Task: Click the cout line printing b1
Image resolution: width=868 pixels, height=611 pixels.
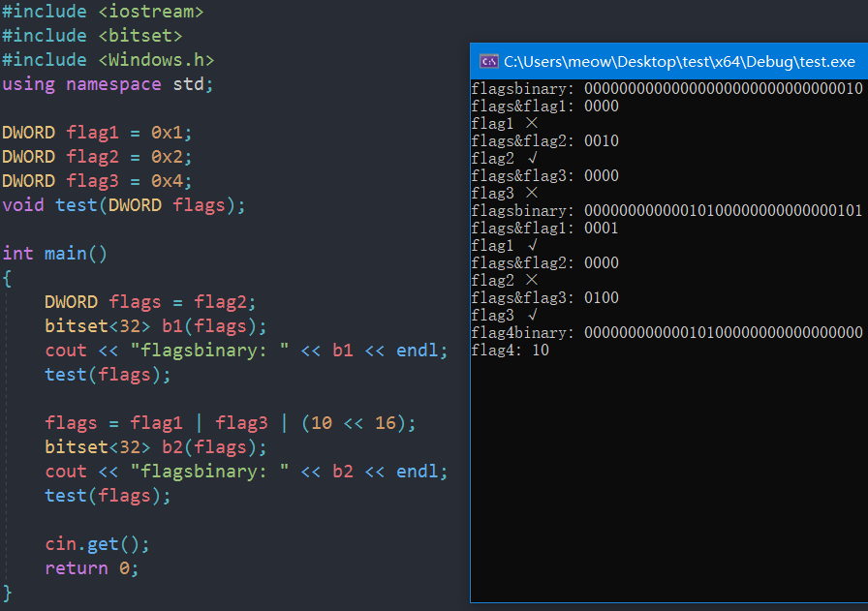Action: (246, 351)
